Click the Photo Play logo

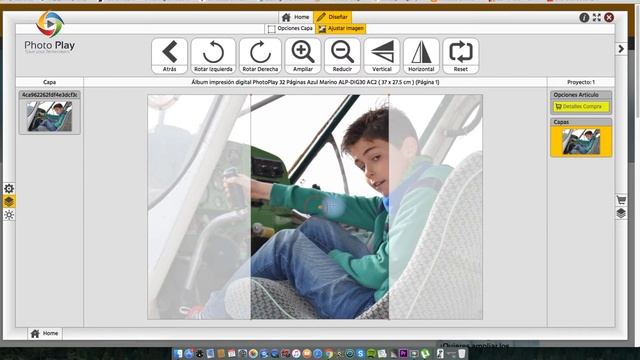49,33
